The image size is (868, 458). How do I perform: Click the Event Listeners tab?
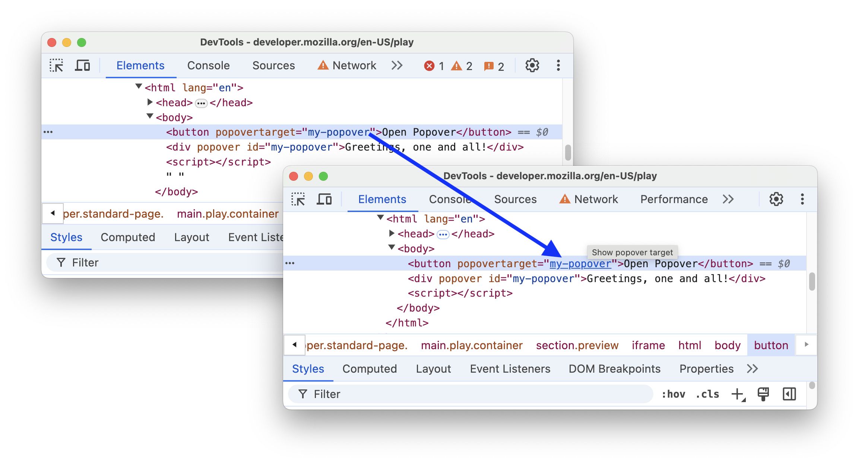pyautogui.click(x=510, y=369)
